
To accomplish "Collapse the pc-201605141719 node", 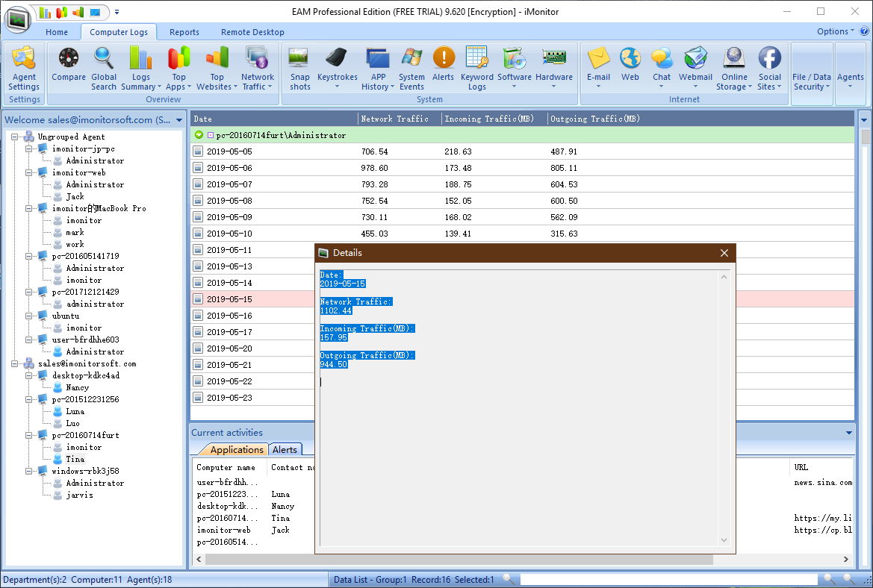I will [x=28, y=257].
